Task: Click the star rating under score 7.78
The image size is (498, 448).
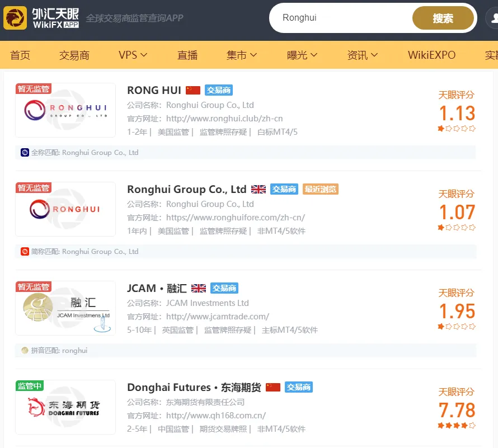Action: click(457, 426)
